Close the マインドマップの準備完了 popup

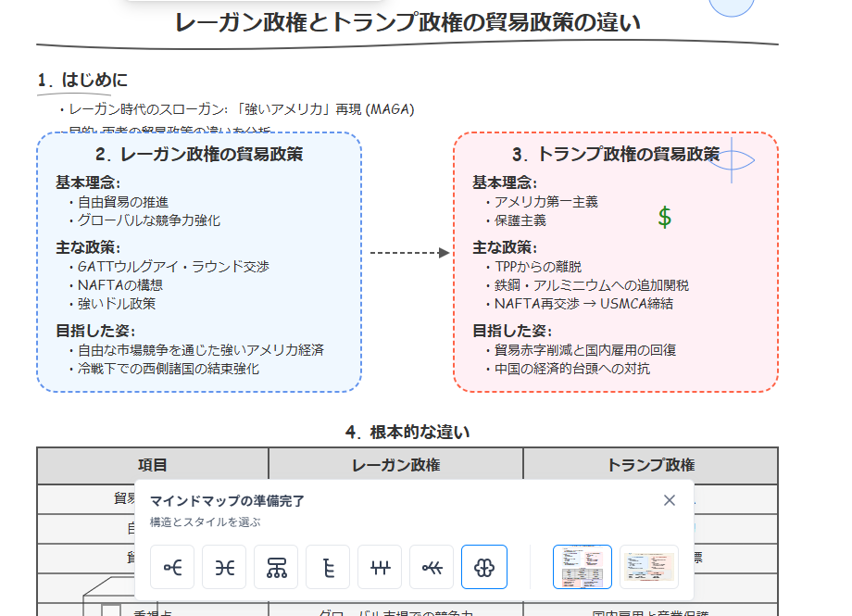tap(670, 500)
